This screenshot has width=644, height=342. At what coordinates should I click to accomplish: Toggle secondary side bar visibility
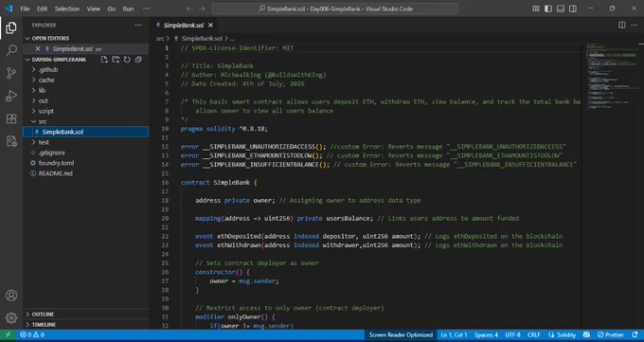(x=573, y=9)
